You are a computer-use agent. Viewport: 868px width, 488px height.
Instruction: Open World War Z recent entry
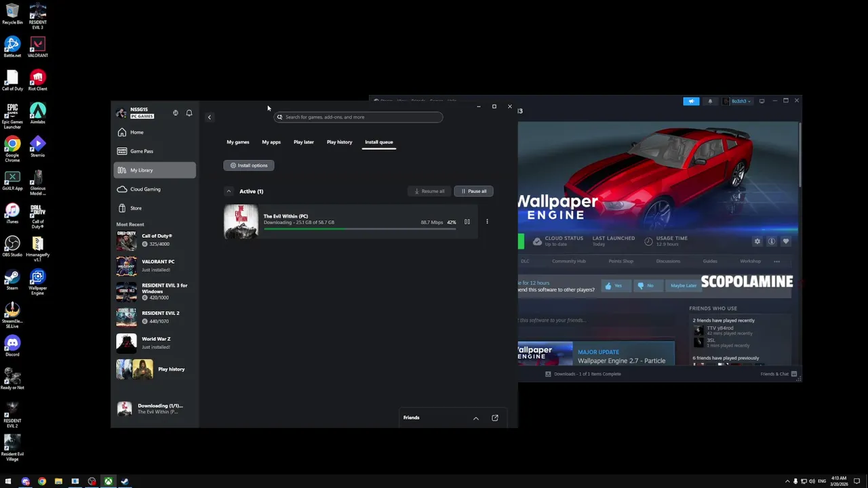click(x=155, y=342)
